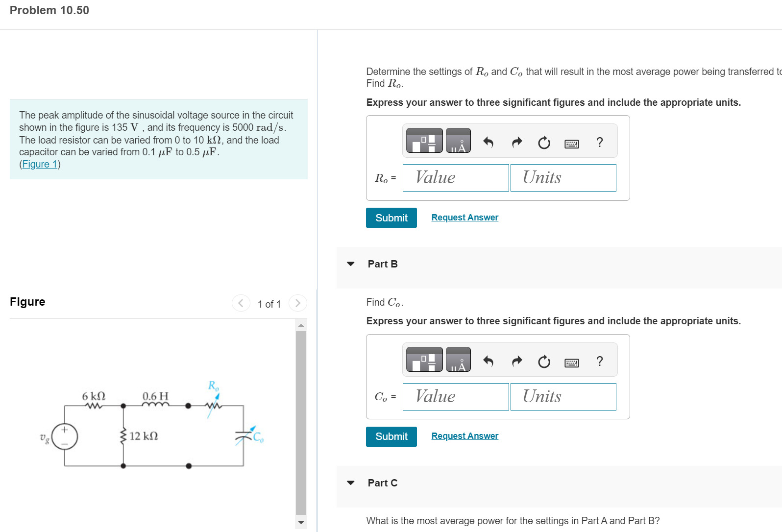Redo input in the Ro answer box
This screenshot has width=782, height=532.
click(516, 142)
